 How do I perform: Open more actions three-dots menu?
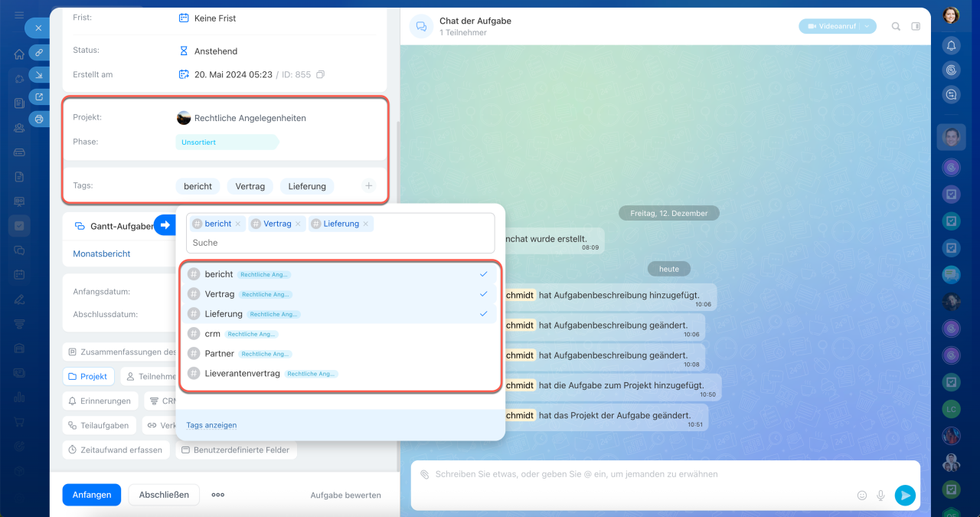pos(218,495)
